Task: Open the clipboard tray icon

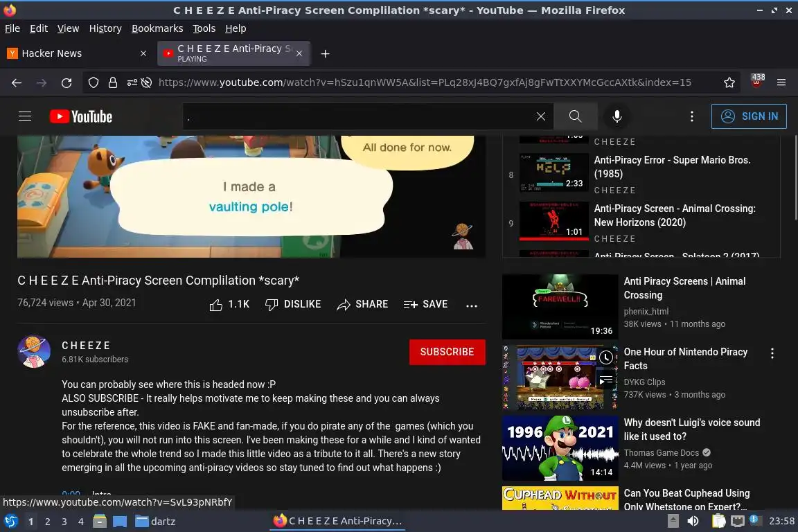Action: pos(718,521)
